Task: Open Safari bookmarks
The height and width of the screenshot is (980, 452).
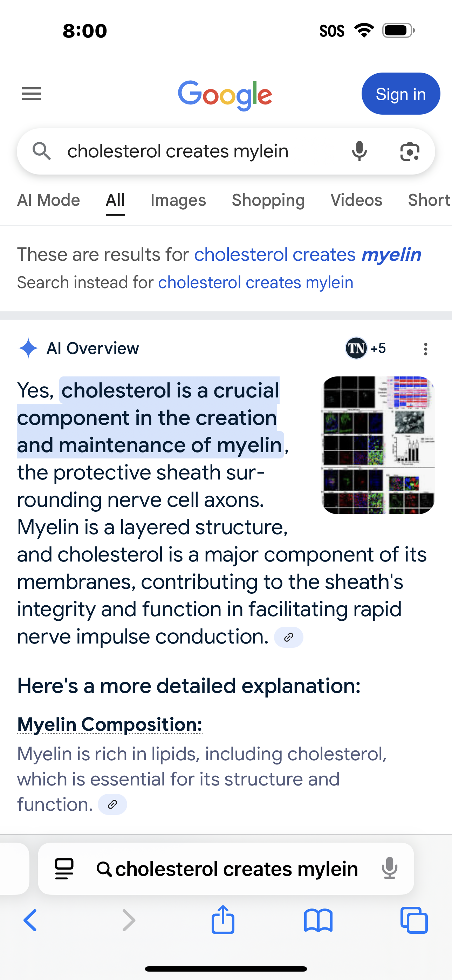Action: coord(319,921)
